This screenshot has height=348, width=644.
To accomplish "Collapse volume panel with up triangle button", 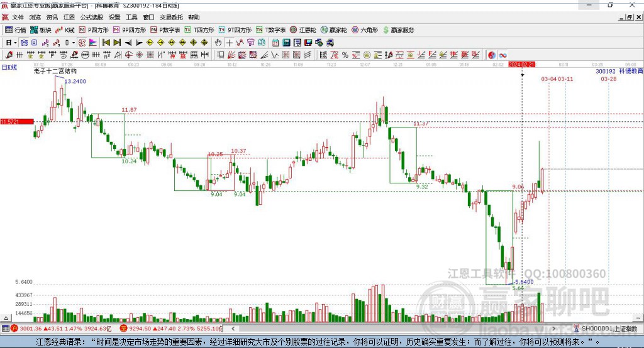I will tap(6, 318).
